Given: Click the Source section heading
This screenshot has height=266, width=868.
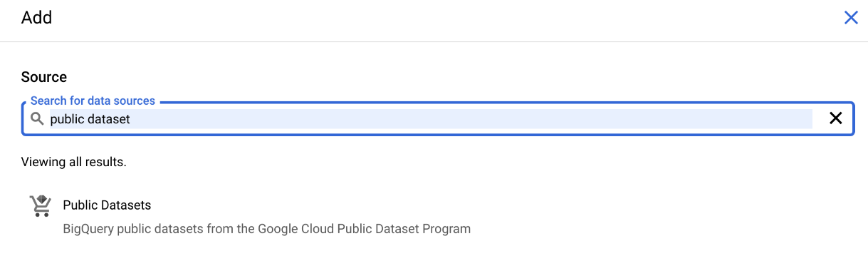Looking at the screenshot, I should click(x=44, y=77).
